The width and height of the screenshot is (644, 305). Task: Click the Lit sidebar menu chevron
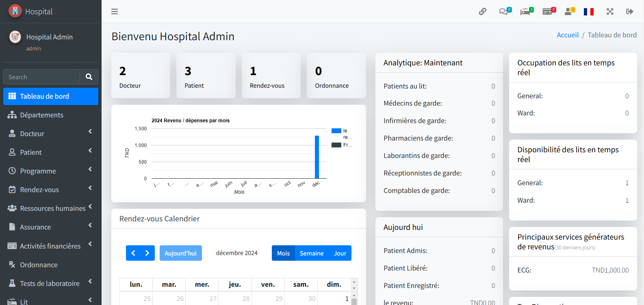pos(90,300)
